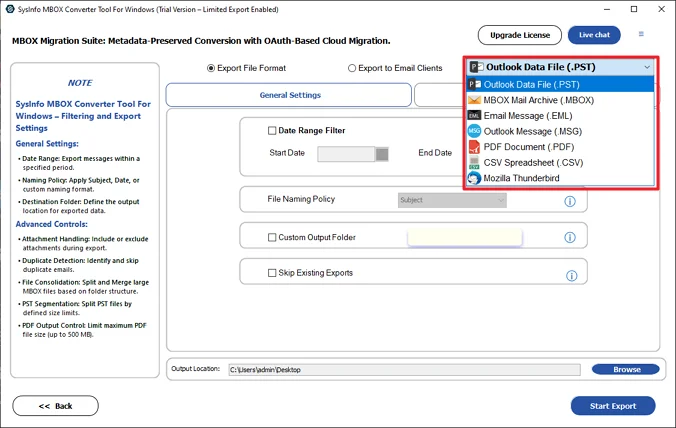This screenshot has width=676, height=428.
Task: Click the red PDF document icon
Action: pyautogui.click(x=474, y=147)
